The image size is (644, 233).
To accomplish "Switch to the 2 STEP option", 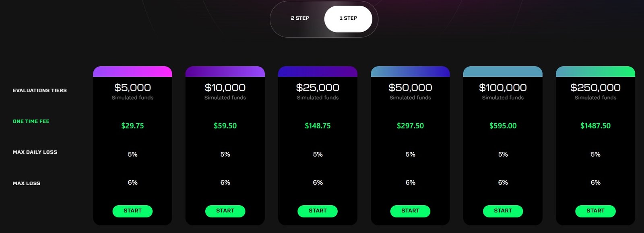I will coord(300,18).
